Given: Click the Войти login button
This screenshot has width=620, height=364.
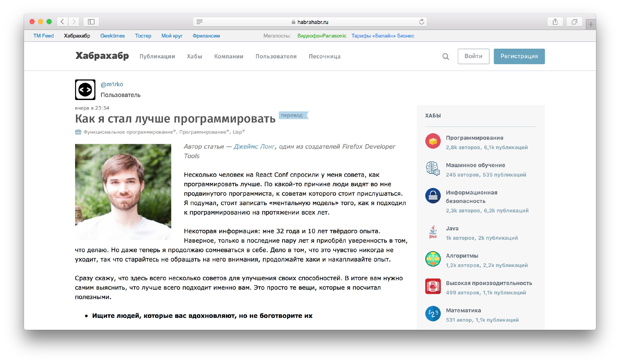Looking at the screenshot, I should (473, 56).
